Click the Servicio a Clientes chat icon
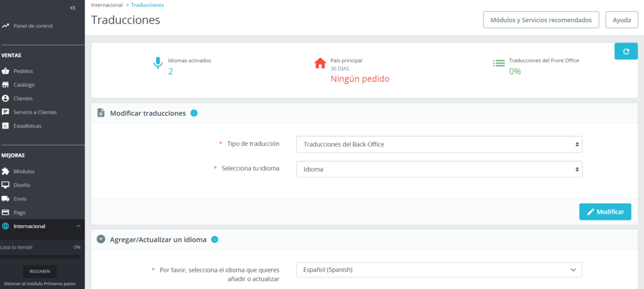 pyautogui.click(x=5, y=112)
